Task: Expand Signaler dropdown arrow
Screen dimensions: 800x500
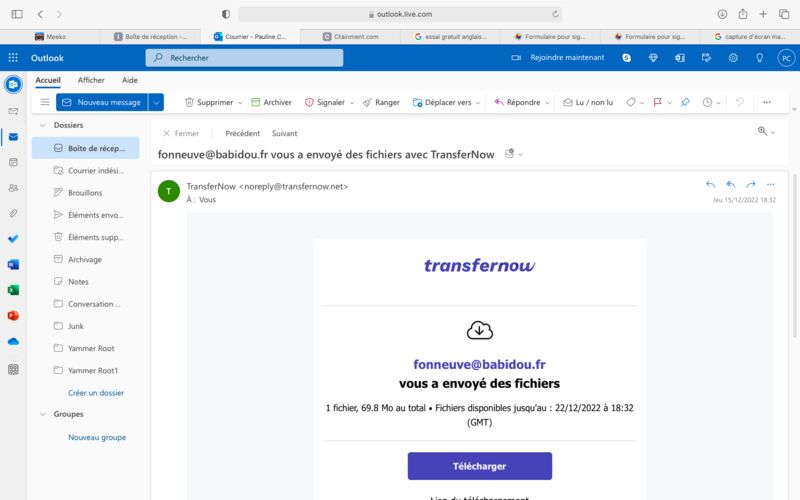Action: (x=352, y=103)
